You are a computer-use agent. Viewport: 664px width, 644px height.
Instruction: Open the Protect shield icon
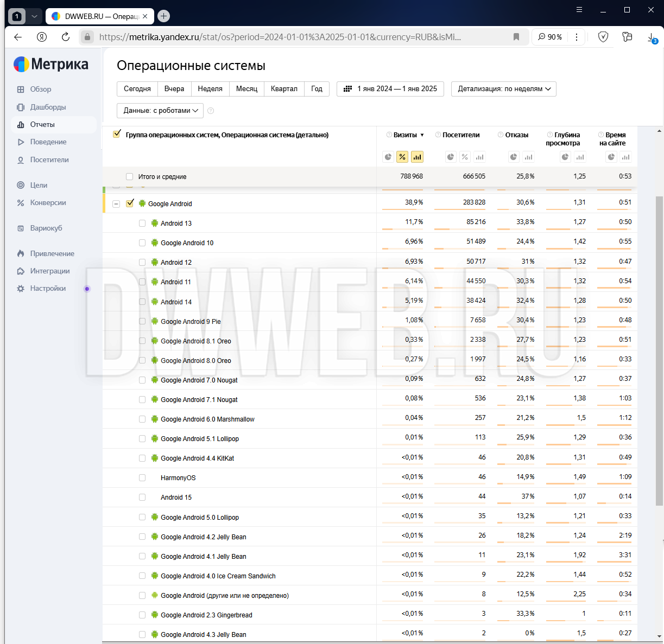[603, 37]
